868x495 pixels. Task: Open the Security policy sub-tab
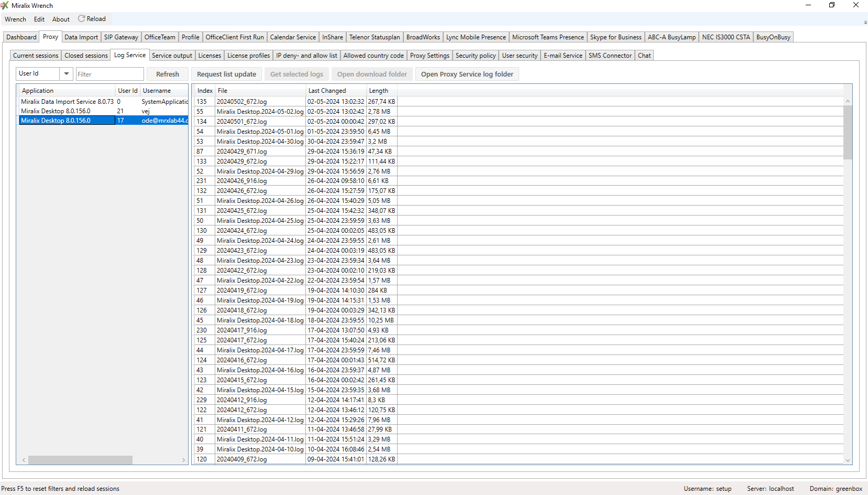tap(476, 56)
